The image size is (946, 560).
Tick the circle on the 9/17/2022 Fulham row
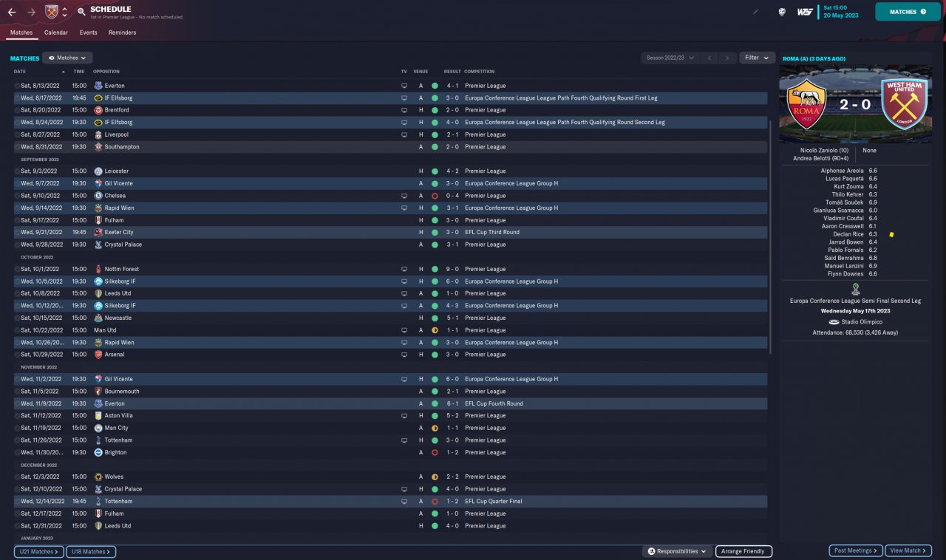[x=17, y=220]
